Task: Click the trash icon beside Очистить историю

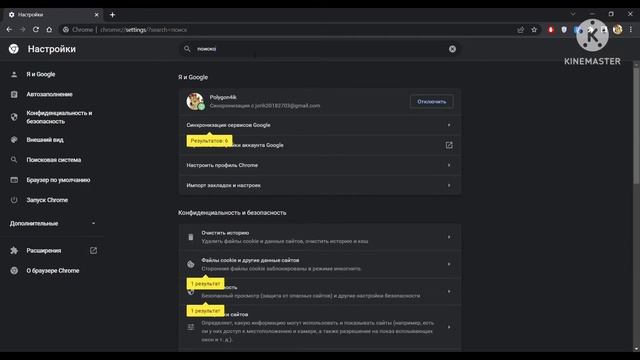Action: [191, 237]
